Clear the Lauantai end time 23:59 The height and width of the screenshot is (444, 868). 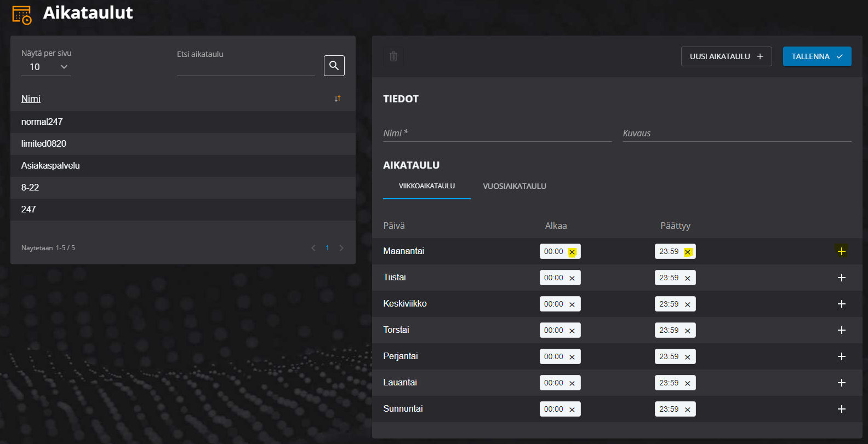pyautogui.click(x=687, y=383)
